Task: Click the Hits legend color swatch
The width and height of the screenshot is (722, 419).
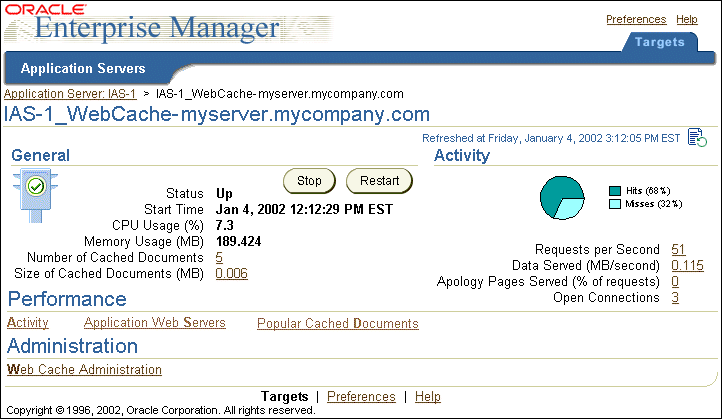Action: (615, 191)
